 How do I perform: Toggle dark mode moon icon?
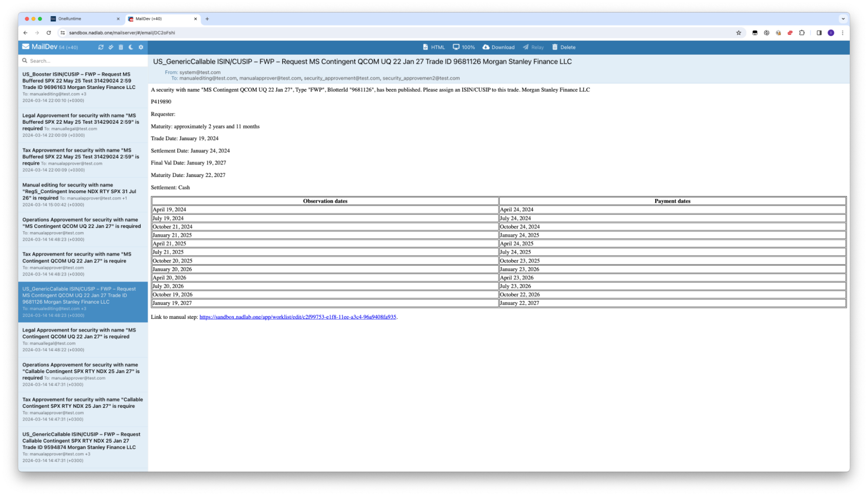click(x=131, y=47)
